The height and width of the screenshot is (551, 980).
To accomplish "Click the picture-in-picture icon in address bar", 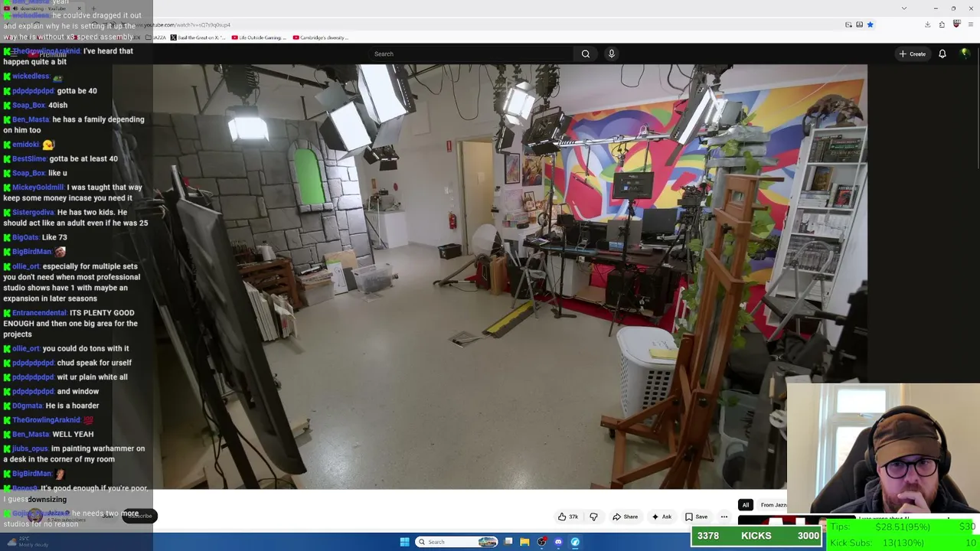I will tap(848, 24).
